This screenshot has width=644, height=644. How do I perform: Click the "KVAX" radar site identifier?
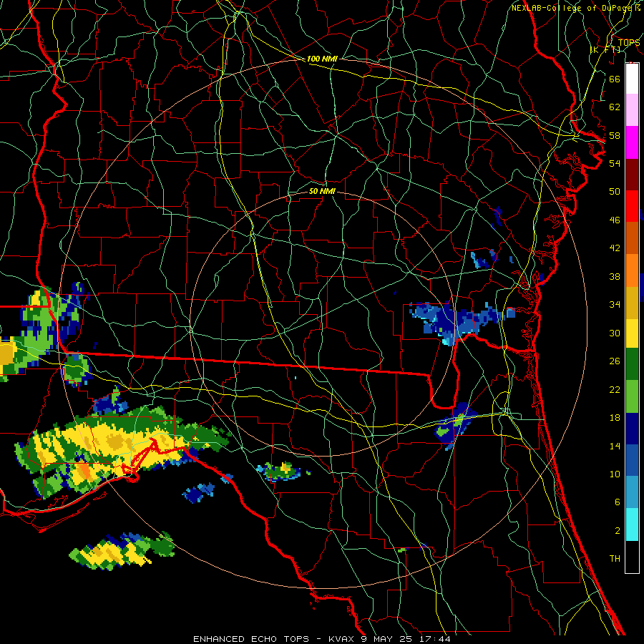[x=342, y=639]
